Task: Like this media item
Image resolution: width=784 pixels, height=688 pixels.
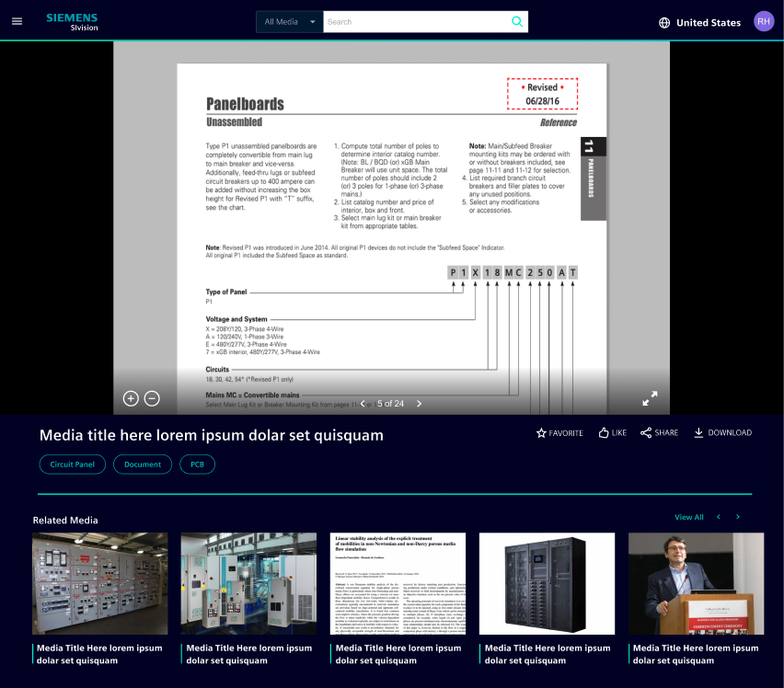Action: pos(613,432)
